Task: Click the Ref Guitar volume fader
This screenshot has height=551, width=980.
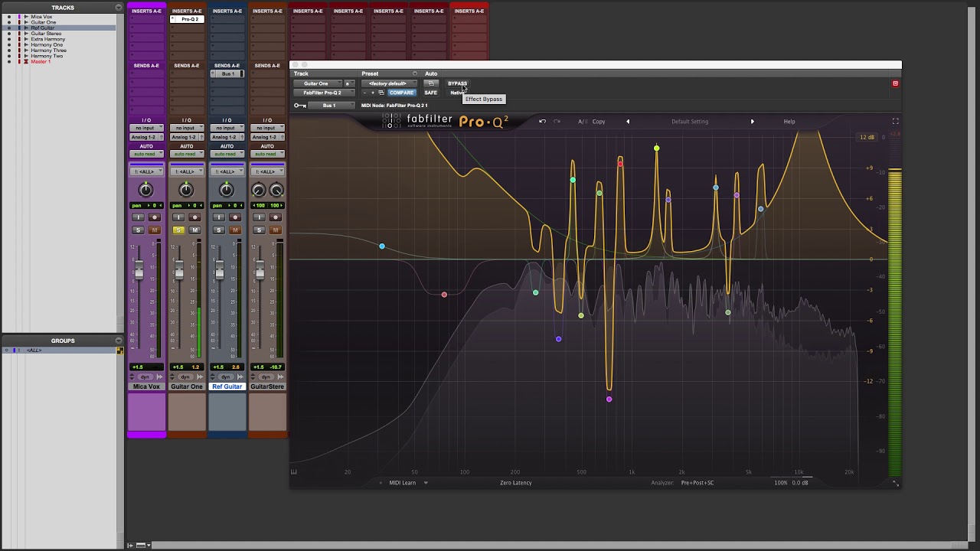Action: tap(220, 269)
